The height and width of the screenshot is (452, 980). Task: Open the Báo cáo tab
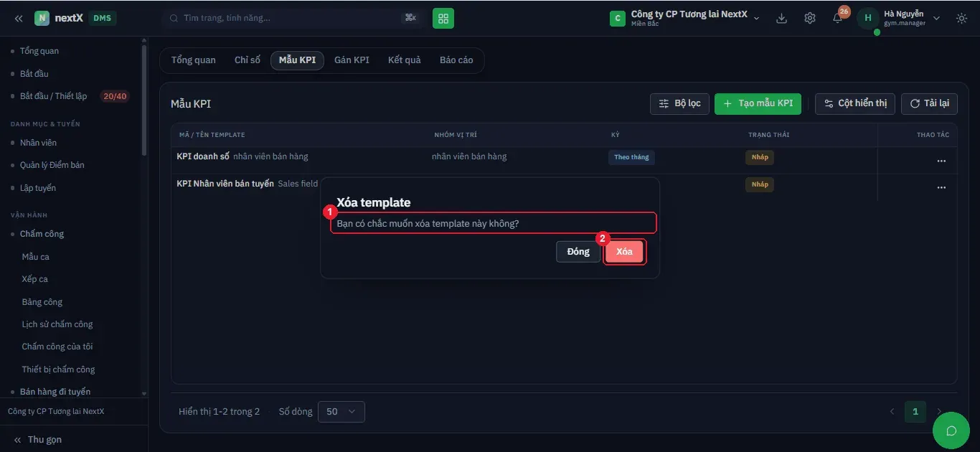456,60
